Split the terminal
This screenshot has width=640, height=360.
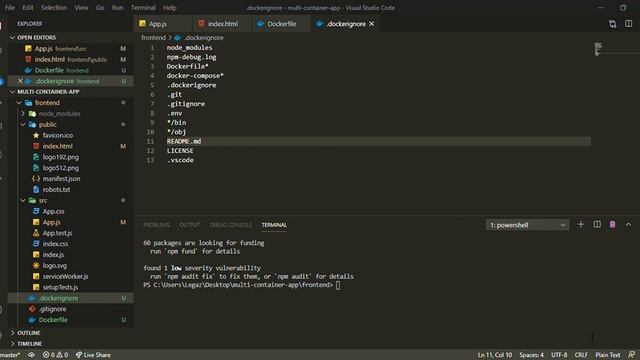597,224
